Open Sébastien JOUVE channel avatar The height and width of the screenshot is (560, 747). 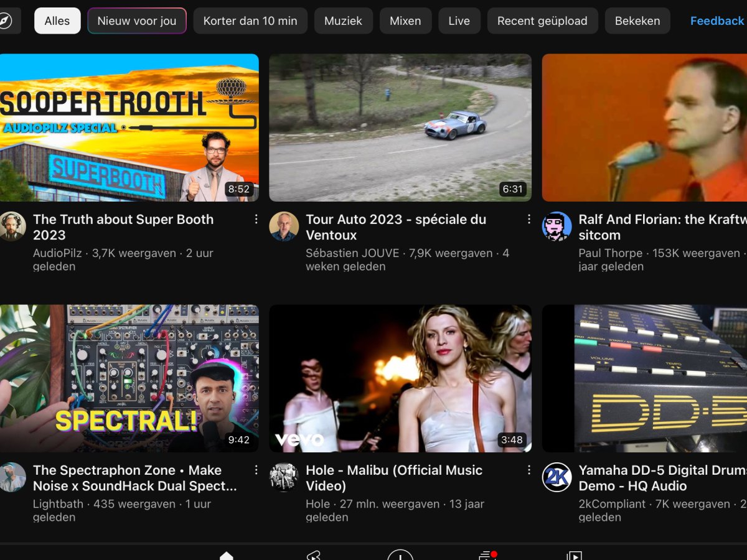click(x=284, y=226)
